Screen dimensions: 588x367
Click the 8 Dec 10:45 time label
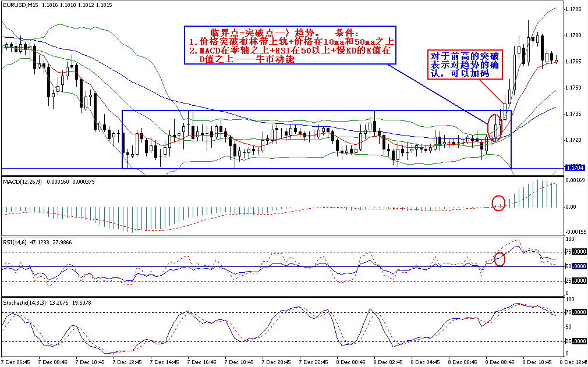tap(536, 362)
